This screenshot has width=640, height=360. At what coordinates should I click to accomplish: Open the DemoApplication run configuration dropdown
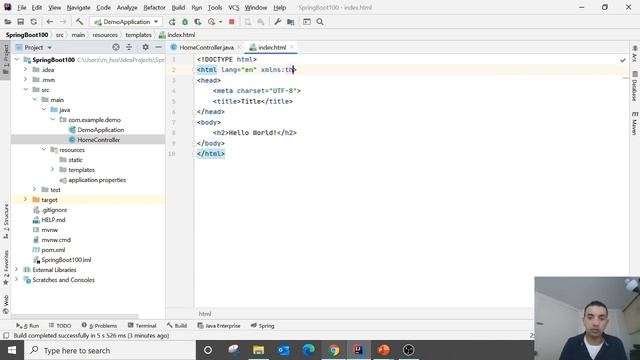pos(126,22)
